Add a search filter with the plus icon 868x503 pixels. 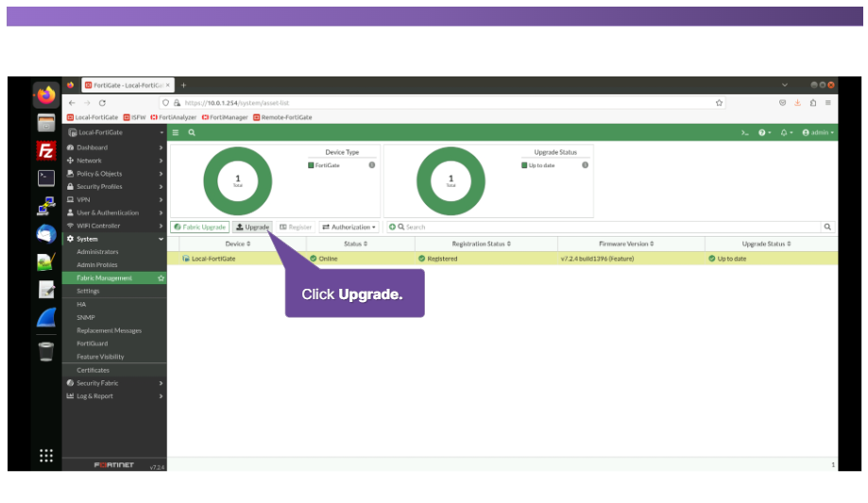pos(392,226)
